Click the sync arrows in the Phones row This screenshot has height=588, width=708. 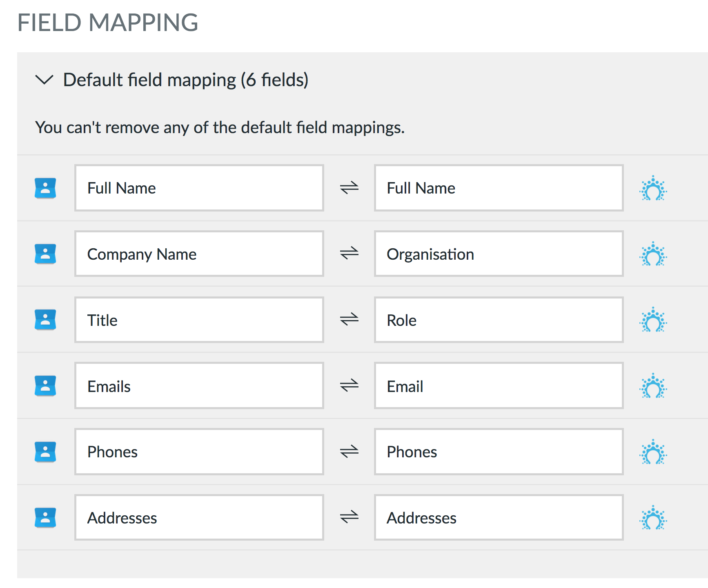350,452
